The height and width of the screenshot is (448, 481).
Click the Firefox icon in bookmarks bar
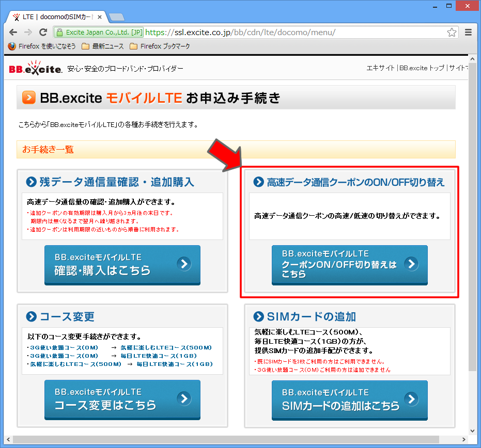[x=12, y=46]
